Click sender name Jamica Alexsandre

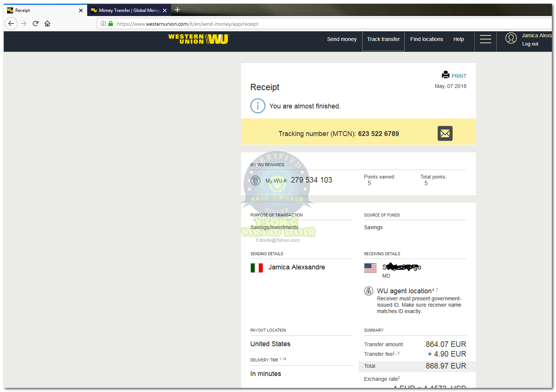297,267
